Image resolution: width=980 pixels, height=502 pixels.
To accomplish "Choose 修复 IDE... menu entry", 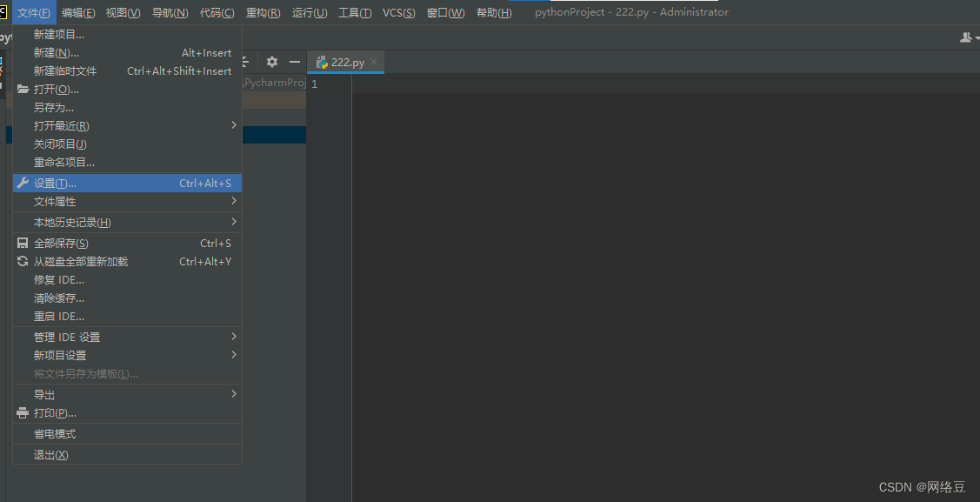I will pyautogui.click(x=128, y=279).
